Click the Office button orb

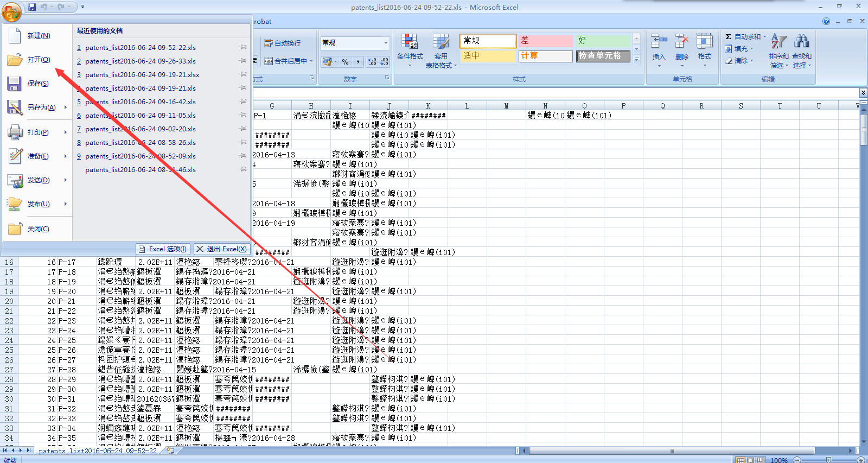coord(12,11)
